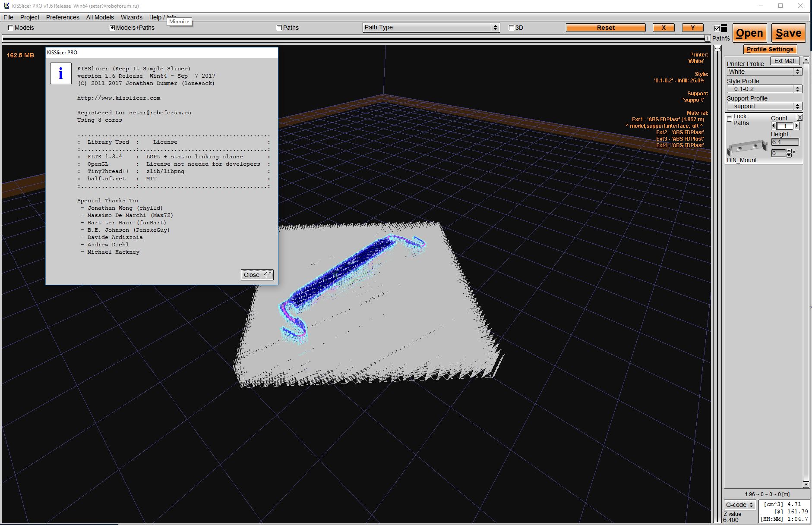Click the model list scroll up arrow
Screen dimensions: 812x525
pyautogui.click(x=806, y=60)
